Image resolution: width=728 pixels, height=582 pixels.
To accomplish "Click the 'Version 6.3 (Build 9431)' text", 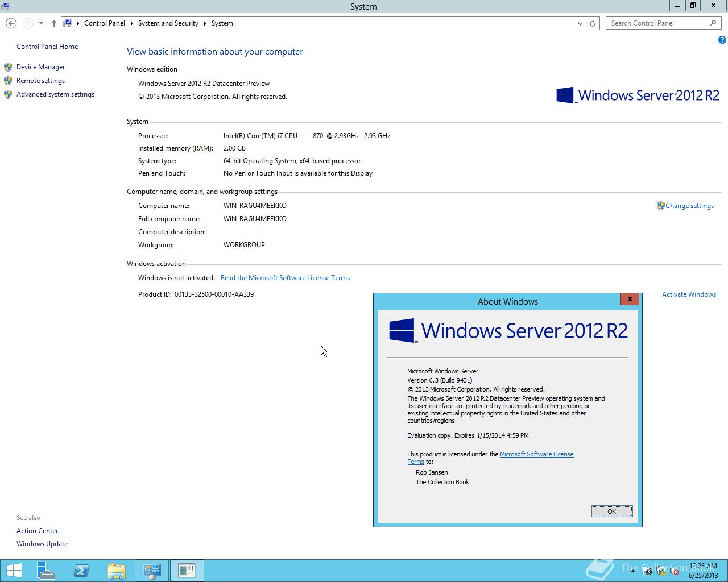I will pyautogui.click(x=440, y=380).
